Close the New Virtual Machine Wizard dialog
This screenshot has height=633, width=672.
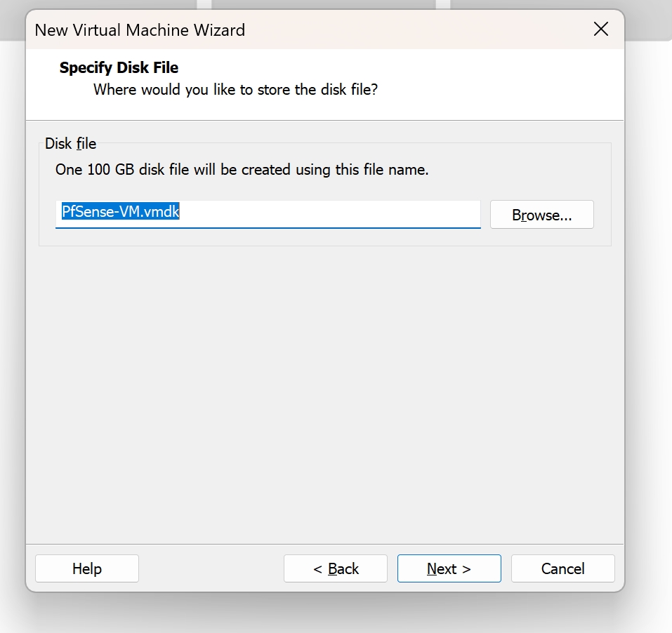(x=600, y=29)
